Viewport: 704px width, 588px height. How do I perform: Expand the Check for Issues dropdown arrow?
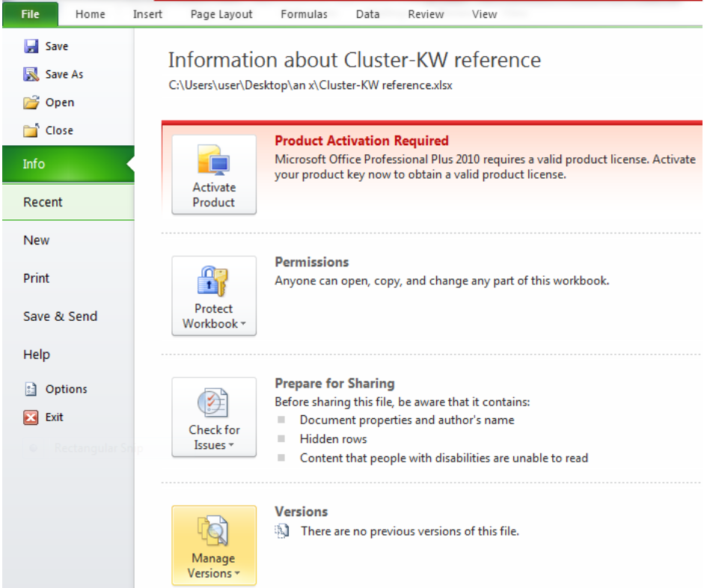pyautogui.click(x=231, y=445)
